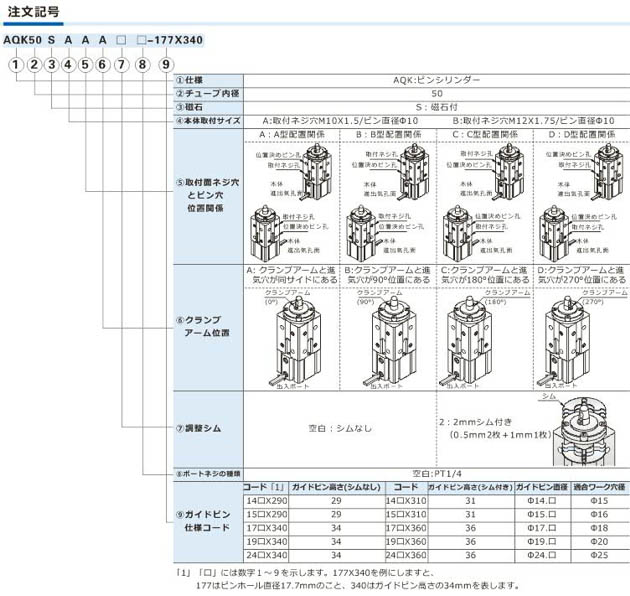Click the 15□X290 code cell

tap(266, 514)
